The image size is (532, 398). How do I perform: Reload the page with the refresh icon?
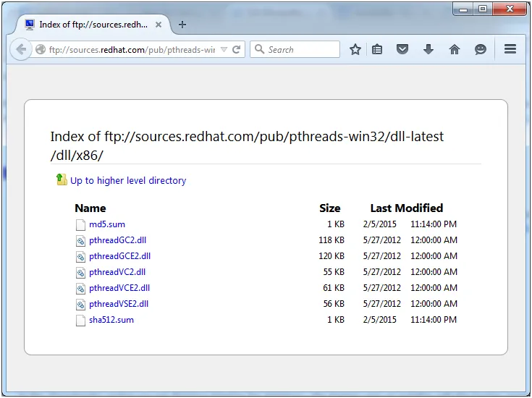click(237, 49)
